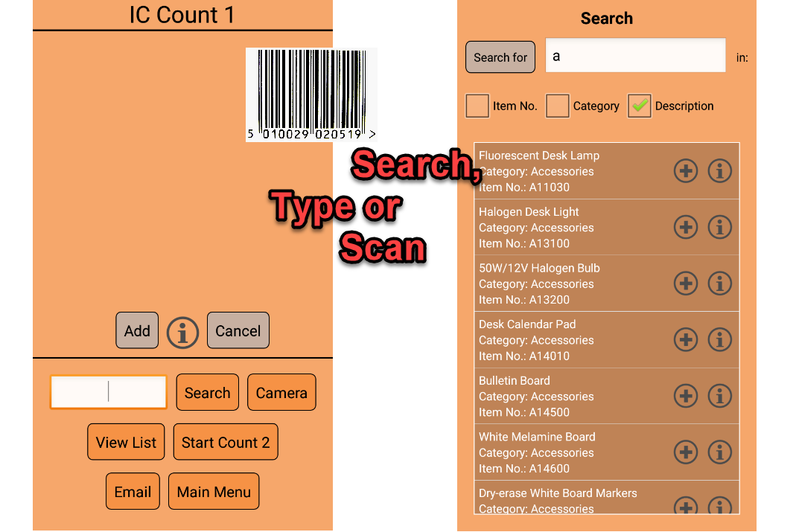796x532 pixels.
Task: Click the Email button
Action: (133, 492)
